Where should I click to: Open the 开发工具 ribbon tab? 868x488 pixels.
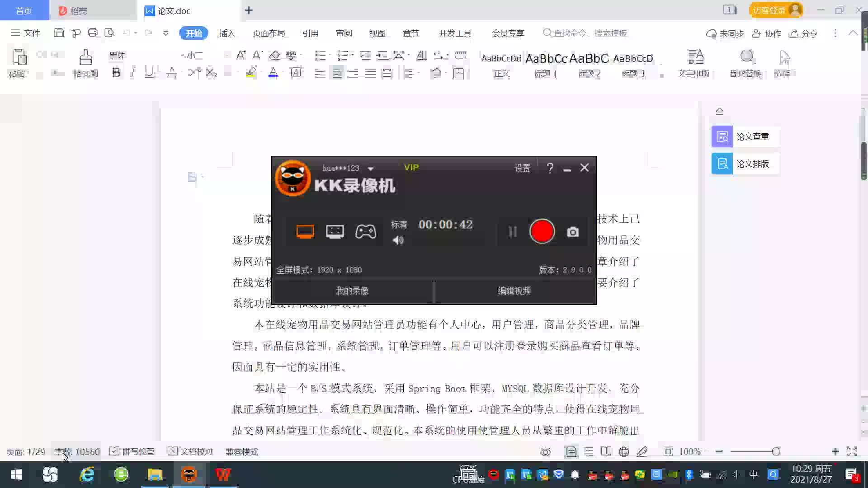[x=455, y=33]
